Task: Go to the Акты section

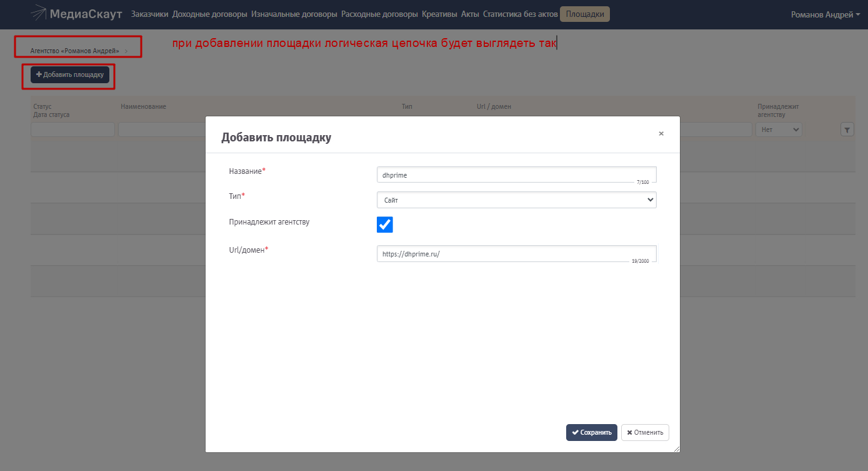Action: tap(470, 14)
